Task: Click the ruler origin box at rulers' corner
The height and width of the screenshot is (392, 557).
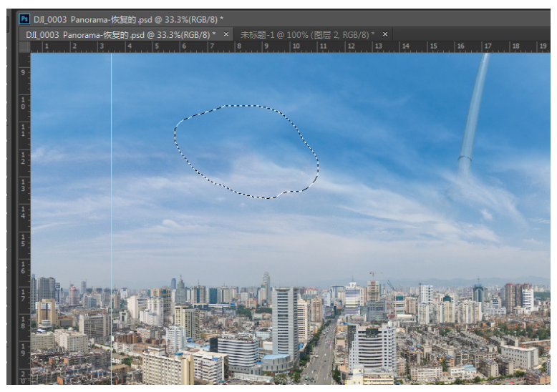Action: point(24,46)
